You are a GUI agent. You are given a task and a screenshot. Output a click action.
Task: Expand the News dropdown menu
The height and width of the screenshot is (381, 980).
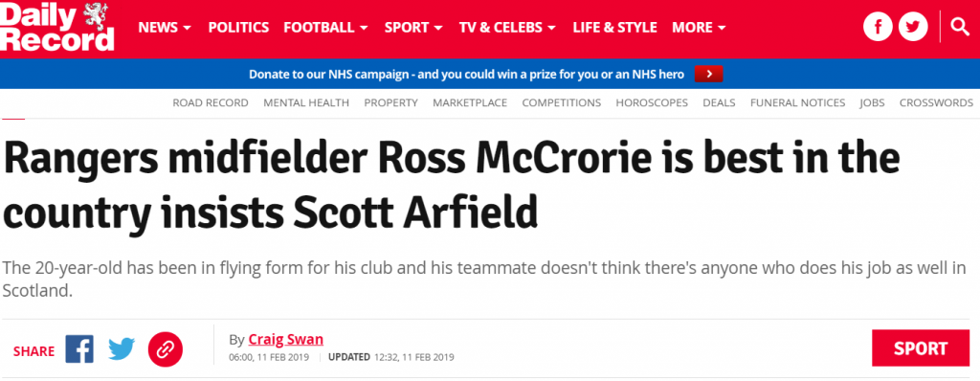tap(165, 28)
